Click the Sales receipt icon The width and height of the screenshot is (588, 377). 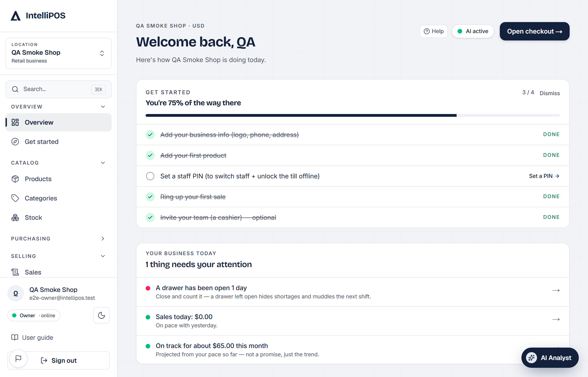click(15, 272)
